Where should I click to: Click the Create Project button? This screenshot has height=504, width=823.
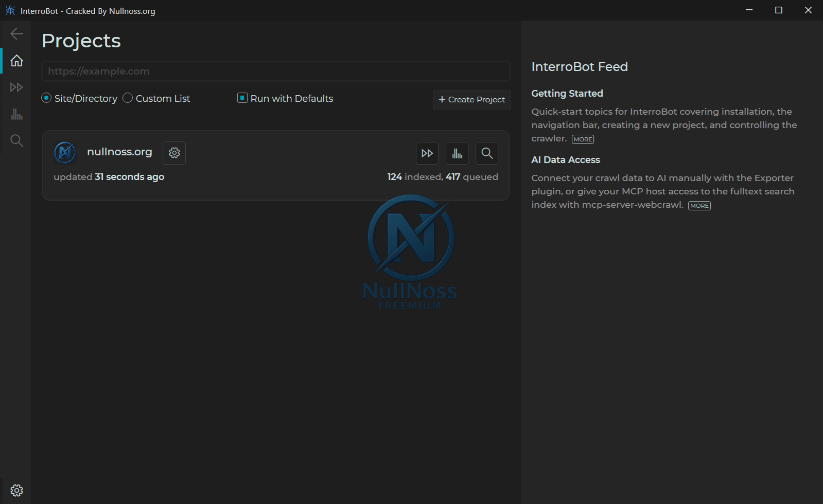[471, 100]
